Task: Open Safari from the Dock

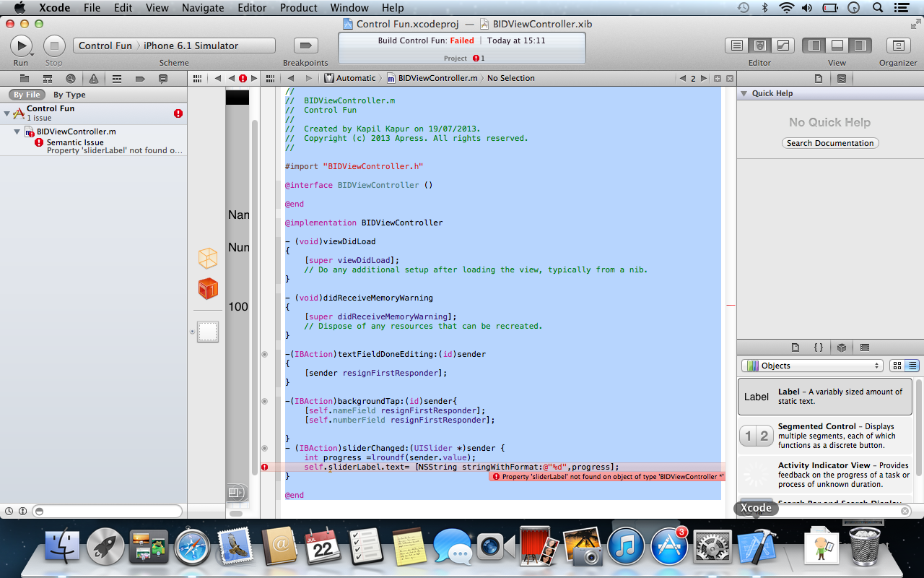Action: 192,546
